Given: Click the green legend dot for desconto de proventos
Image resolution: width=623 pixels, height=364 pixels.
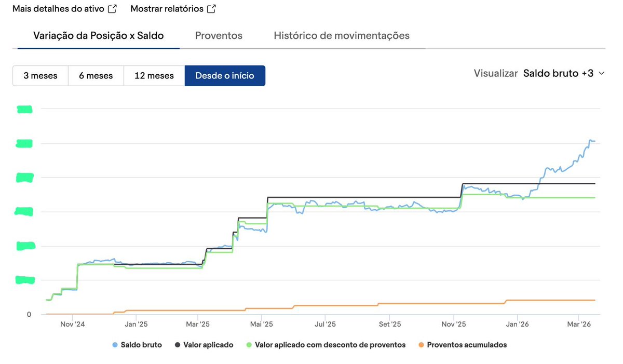Looking at the screenshot, I should click(248, 345).
